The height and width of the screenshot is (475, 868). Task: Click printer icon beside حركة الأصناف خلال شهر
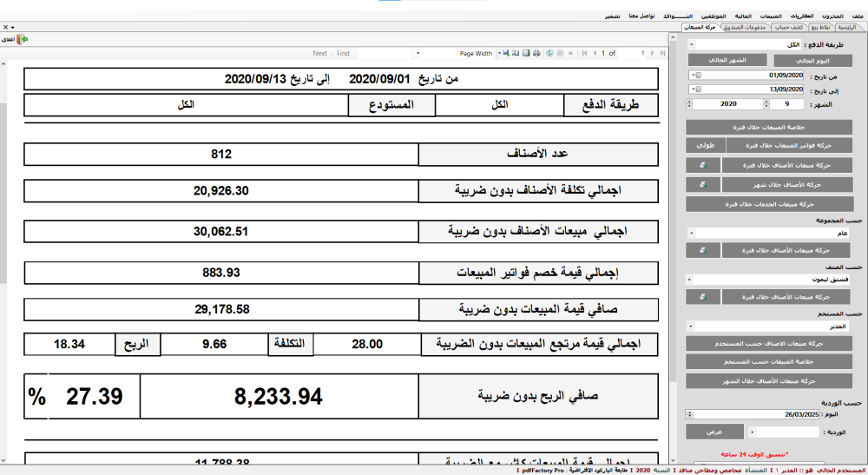tap(703, 184)
